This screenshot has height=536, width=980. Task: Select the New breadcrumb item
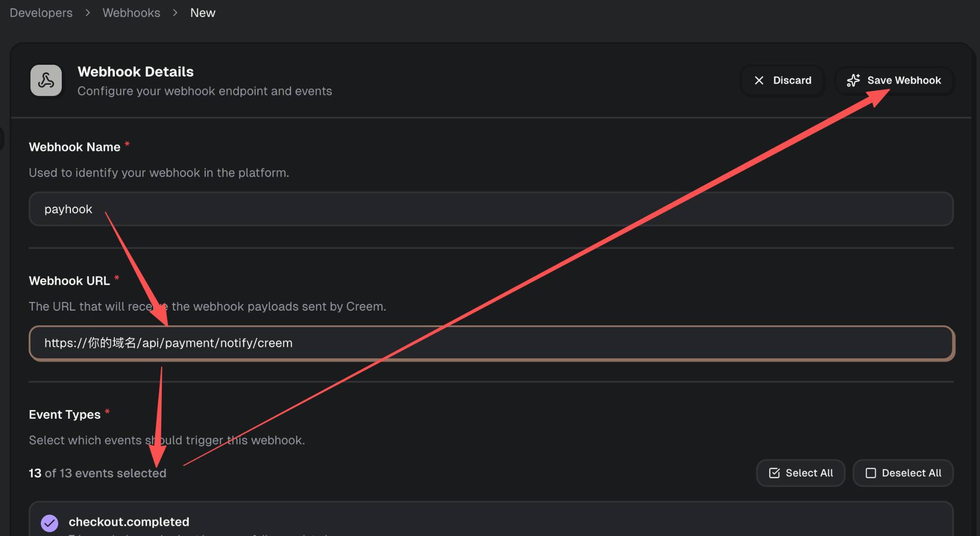pos(203,13)
